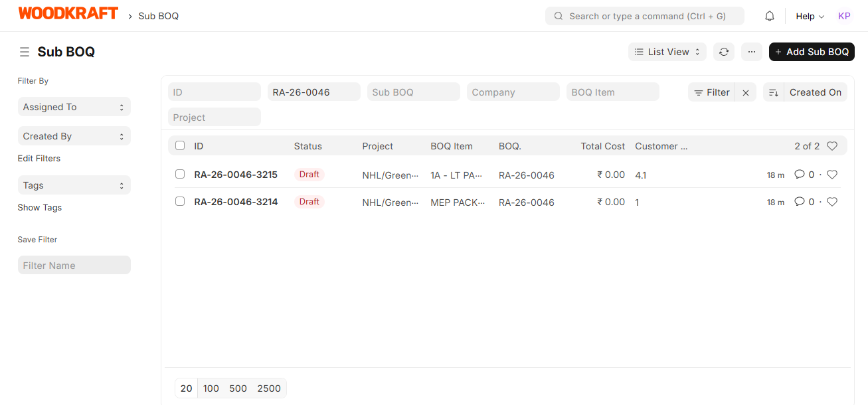Click the Add Sub BOQ button
This screenshot has width=868, height=405.
pos(812,52)
